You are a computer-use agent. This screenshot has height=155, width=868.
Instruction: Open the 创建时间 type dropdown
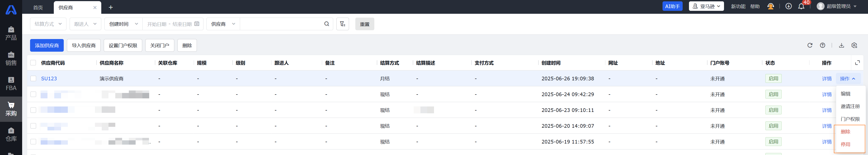coord(123,24)
